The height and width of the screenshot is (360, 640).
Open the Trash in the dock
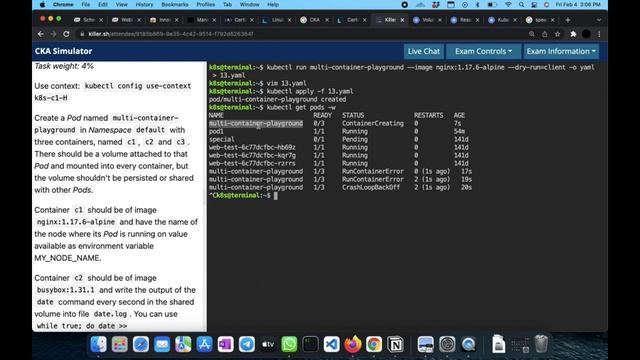pyautogui.click(x=541, y=344)
